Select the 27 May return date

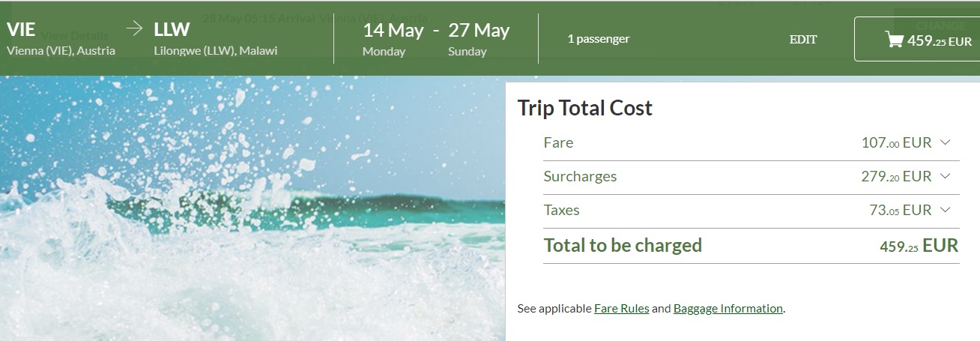pos(479,39)
